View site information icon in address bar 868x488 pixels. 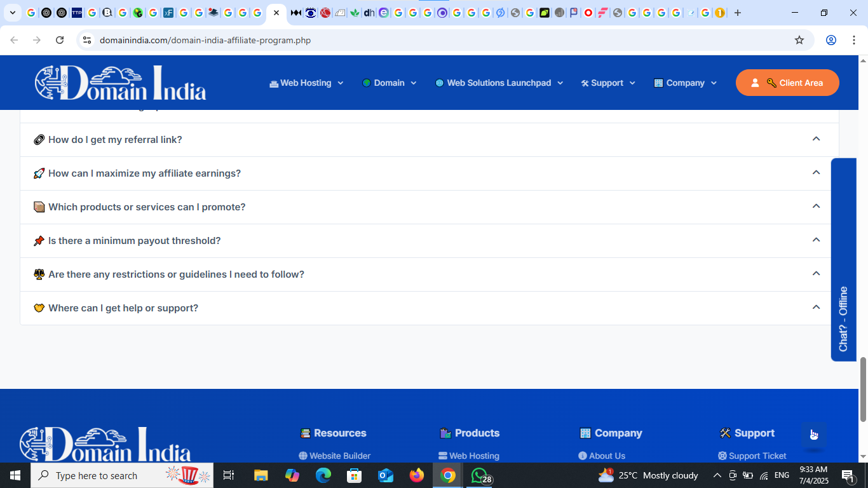pyautogui.click(x=88, y=40)
